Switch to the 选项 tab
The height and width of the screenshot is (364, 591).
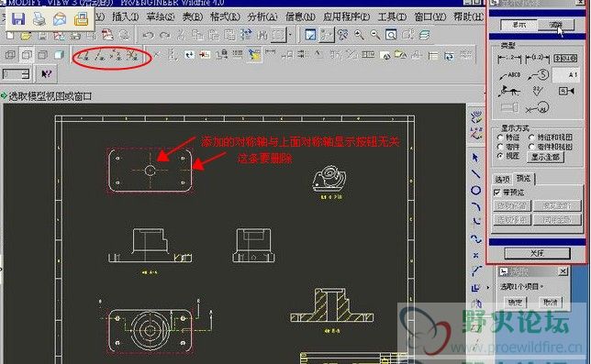[x=502, y=179]
